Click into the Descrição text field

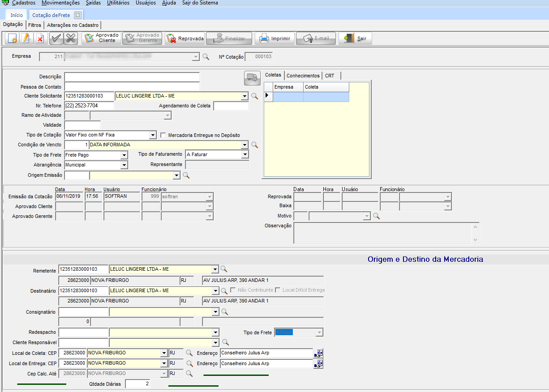click(x=132, y=77)
